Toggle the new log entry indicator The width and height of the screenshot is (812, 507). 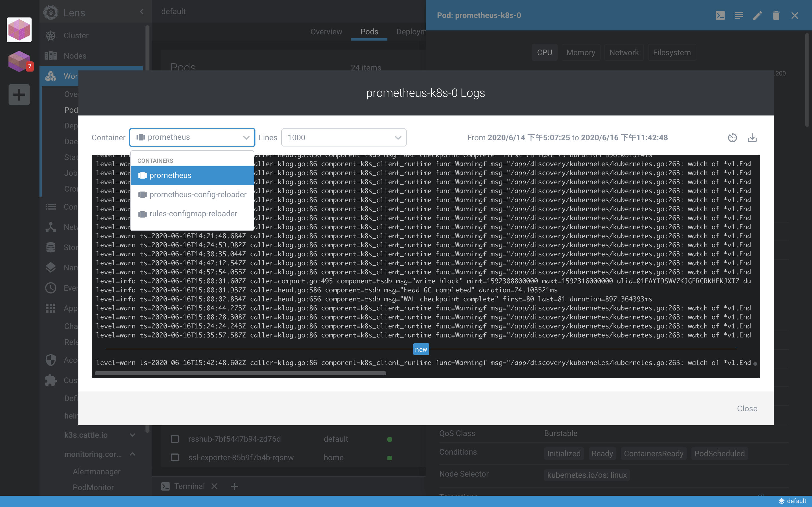421,349
